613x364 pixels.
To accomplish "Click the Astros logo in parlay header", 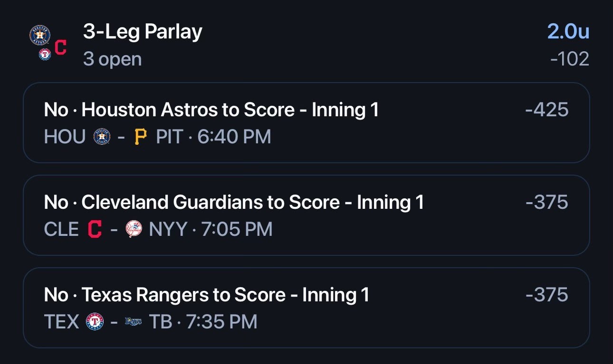I will pos(40,35).
